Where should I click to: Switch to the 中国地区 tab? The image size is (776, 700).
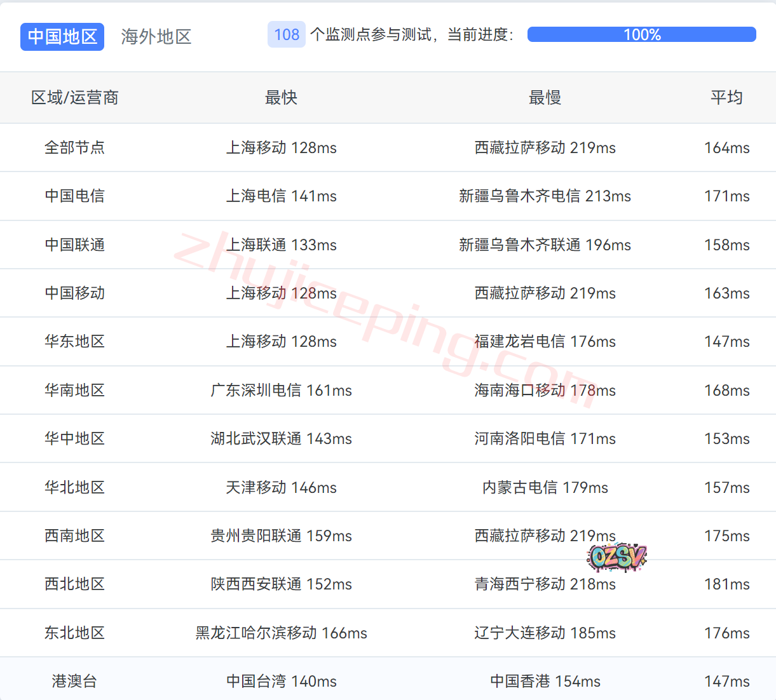(x=62, y=37)
